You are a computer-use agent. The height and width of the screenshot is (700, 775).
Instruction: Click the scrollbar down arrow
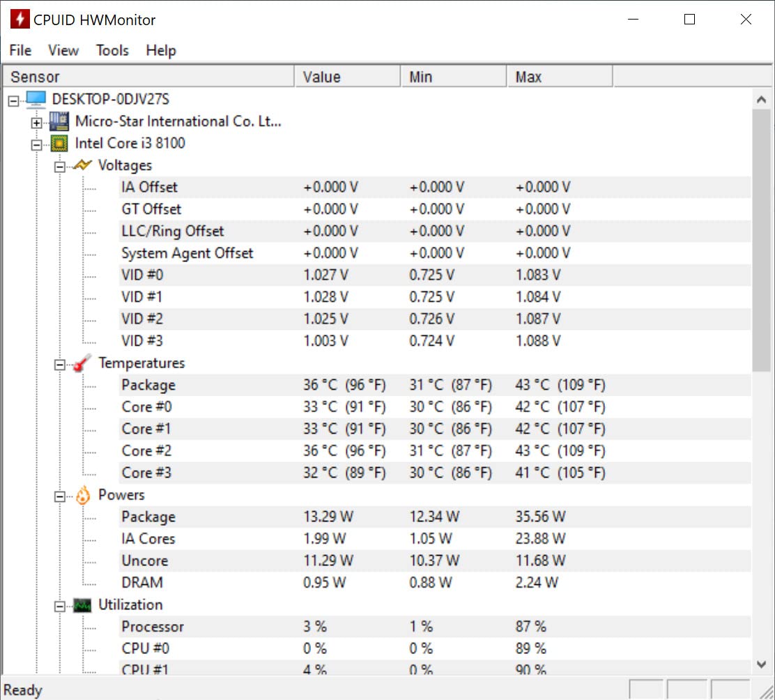(762, 664)
